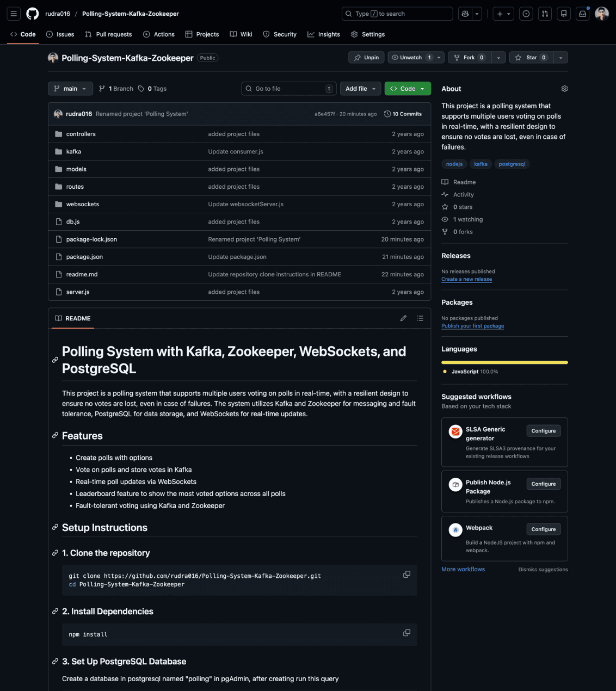Configure the Webpack workflow

click(x=543, y=529)
